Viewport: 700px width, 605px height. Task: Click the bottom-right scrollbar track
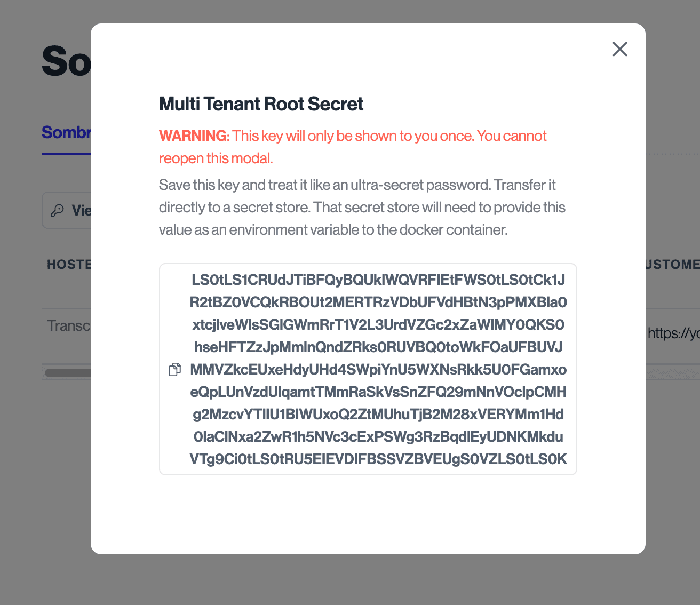[x=672, y=372]
